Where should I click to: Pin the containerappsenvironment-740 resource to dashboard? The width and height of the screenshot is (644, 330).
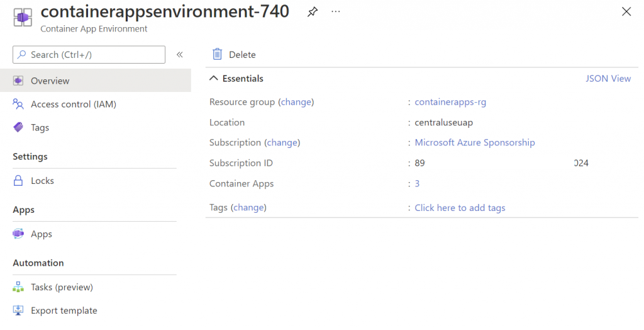click(313, 12)
